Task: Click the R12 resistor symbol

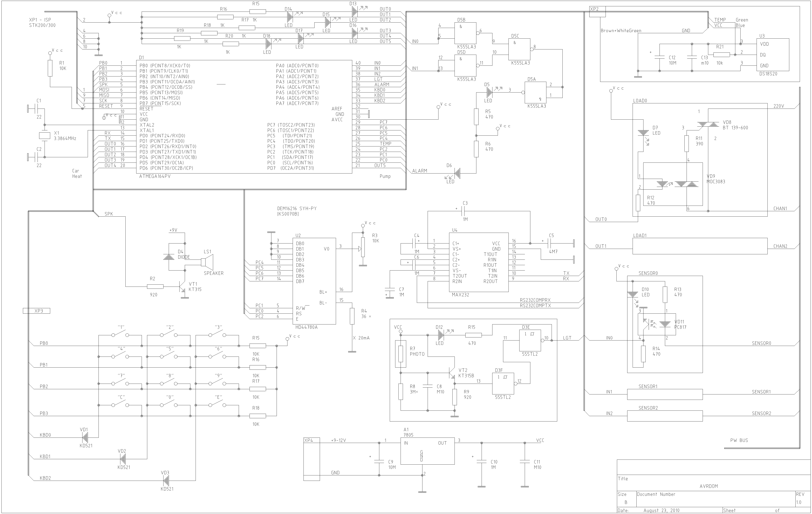Action: coord(638,203)
